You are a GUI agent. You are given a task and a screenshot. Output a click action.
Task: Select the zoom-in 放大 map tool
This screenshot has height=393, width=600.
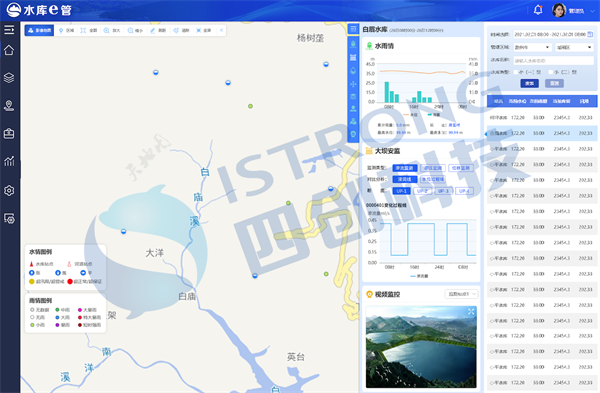tap(112, 31)
